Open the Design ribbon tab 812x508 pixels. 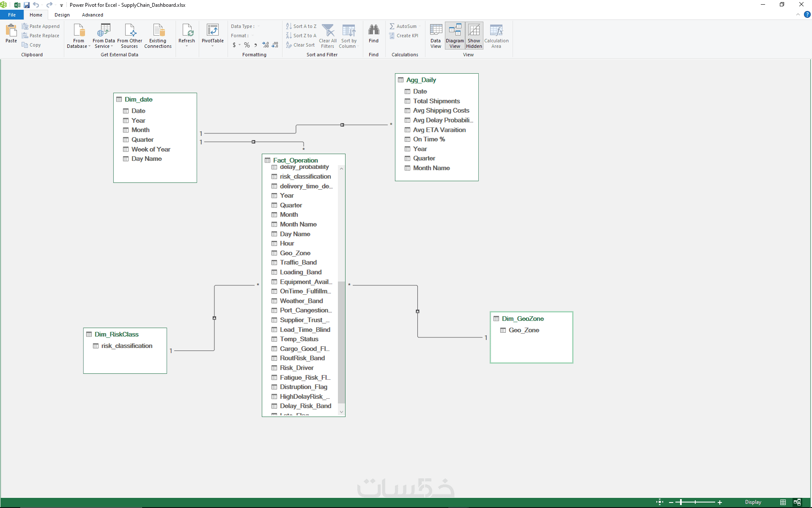[x=62, y=15]
